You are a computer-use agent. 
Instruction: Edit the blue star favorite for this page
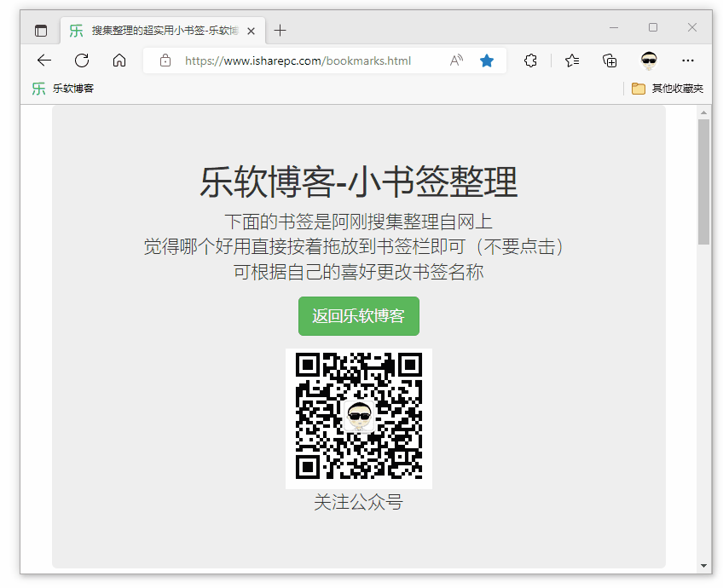coord(487,61)
